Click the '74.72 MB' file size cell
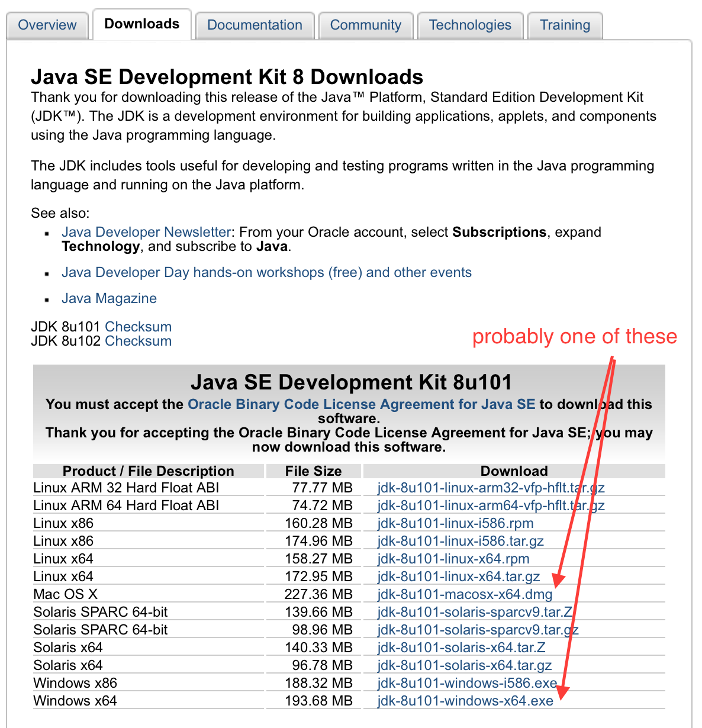Screen dimensions: 702x728 (313, 505)
